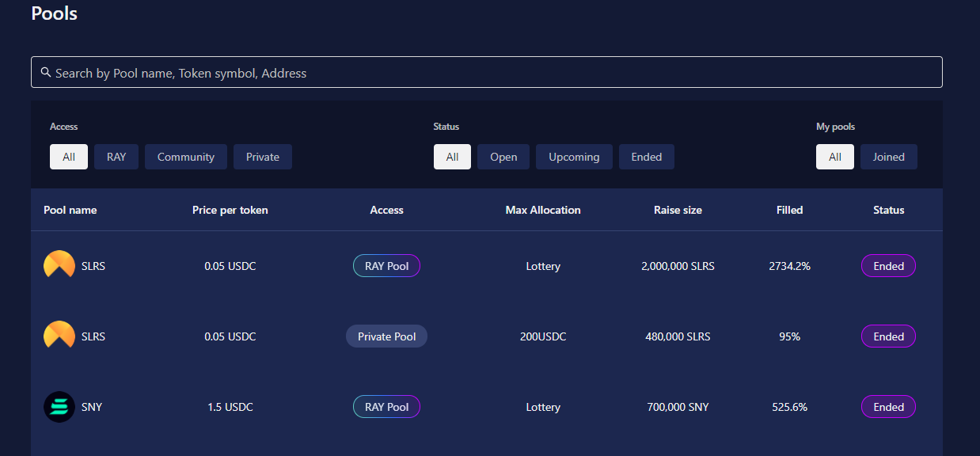Click the 2734.2% filled value
The width and height of the screenshot is (980, 456).
click(790, 266)
